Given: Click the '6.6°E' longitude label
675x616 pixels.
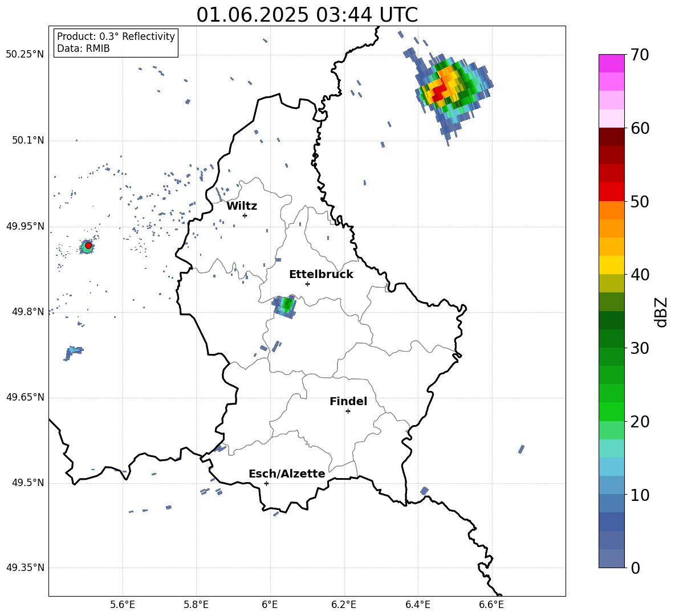Looking at the screenshot, I should (491, 605).
